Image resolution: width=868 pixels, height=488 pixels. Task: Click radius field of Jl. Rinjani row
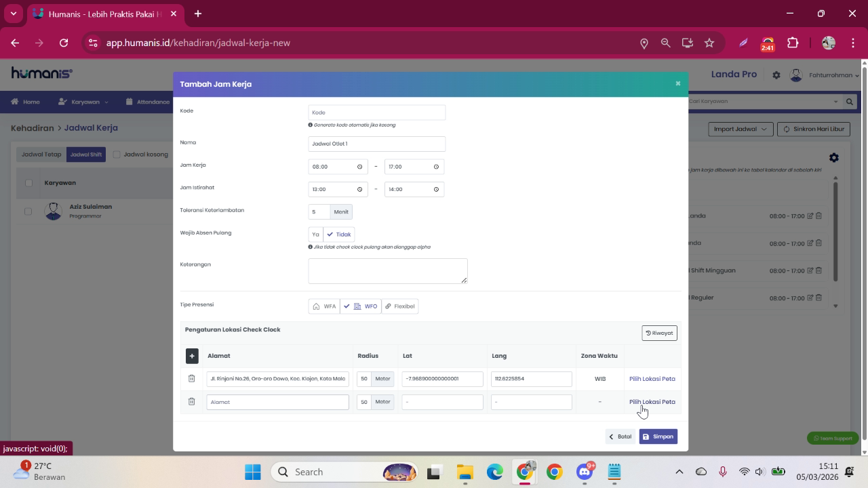click(364, 379)
